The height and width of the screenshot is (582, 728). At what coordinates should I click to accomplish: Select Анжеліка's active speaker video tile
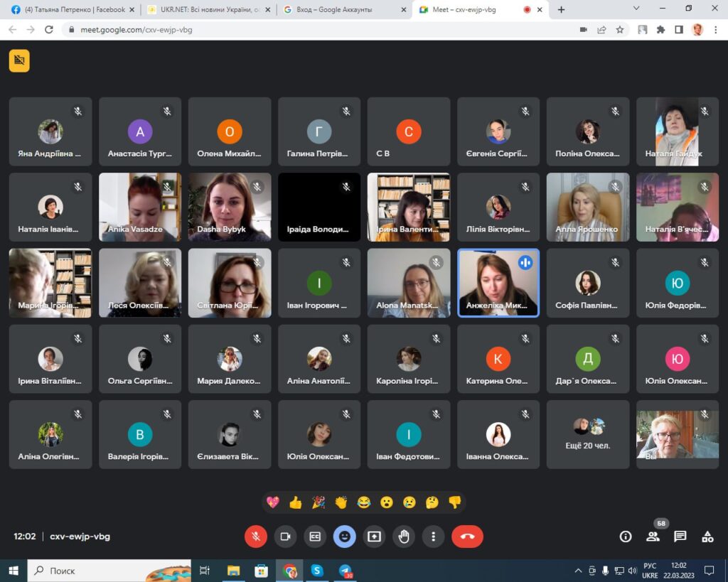(498, 282)
